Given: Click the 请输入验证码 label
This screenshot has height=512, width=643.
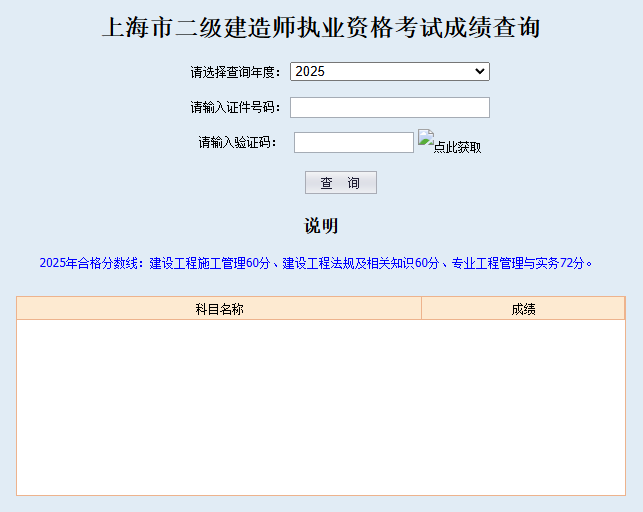Looking at the screenshot, I should tap(237, 142).
